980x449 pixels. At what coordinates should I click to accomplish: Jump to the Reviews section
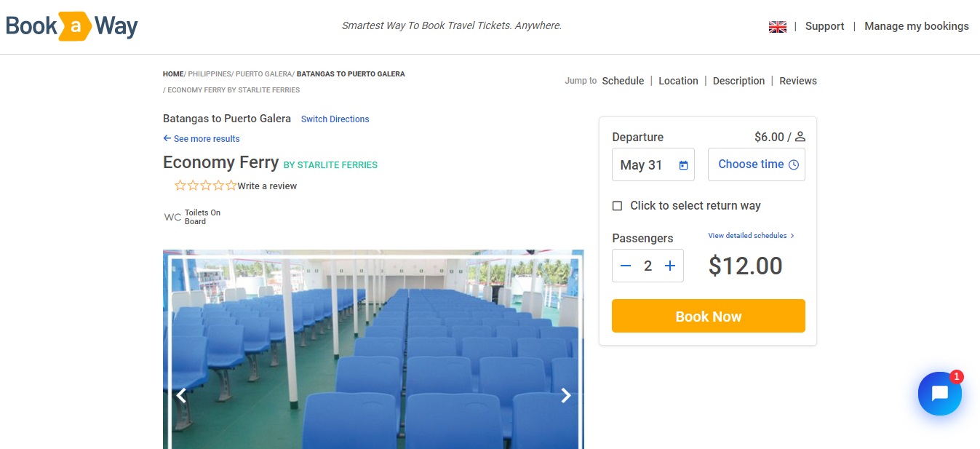798,81
